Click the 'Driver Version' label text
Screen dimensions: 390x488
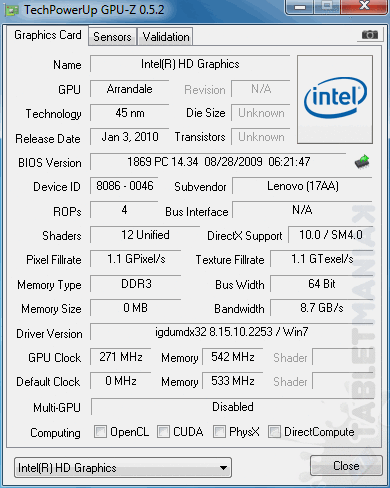pyautogui.click(x=49, y=334)
